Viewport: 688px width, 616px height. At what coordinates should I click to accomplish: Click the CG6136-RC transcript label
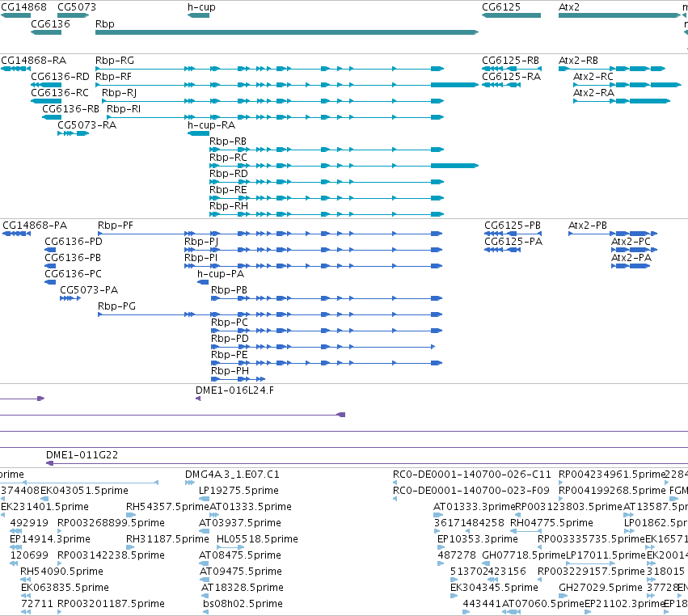point(60,93)
